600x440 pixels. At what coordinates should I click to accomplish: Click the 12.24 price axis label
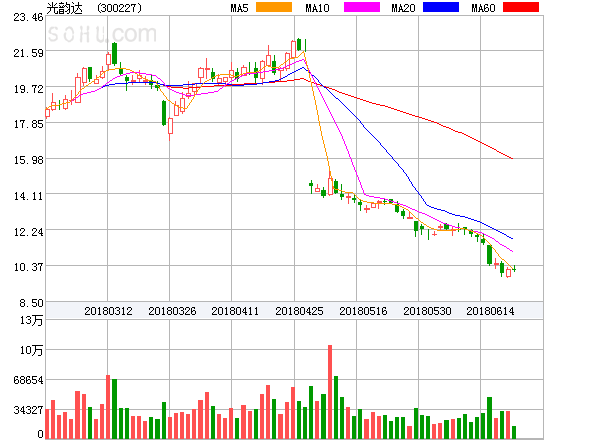28,232
